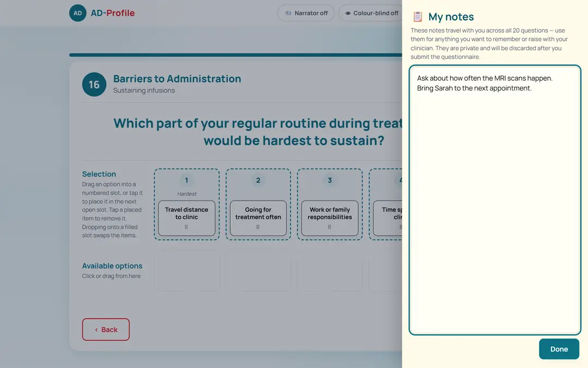This screenshot has width=588, height=368.
Task: Click inside the notes text area
Action: (x=495, y=200)
